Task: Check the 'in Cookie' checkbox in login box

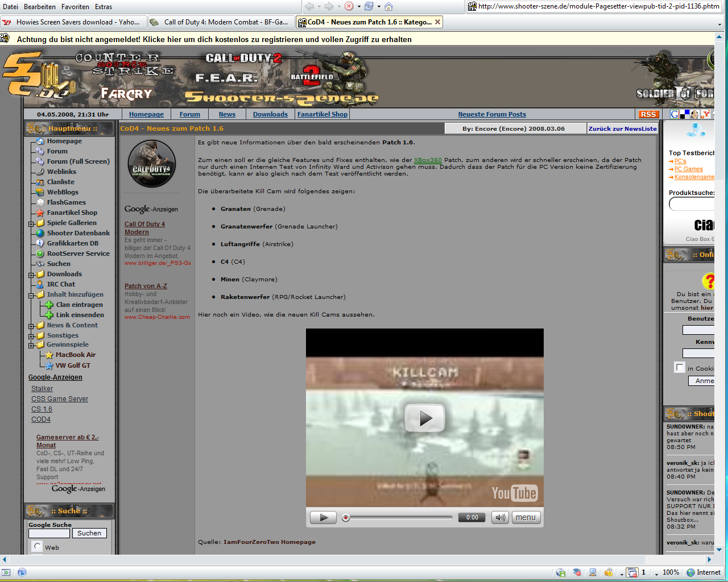Action: [x=680, y=367]
